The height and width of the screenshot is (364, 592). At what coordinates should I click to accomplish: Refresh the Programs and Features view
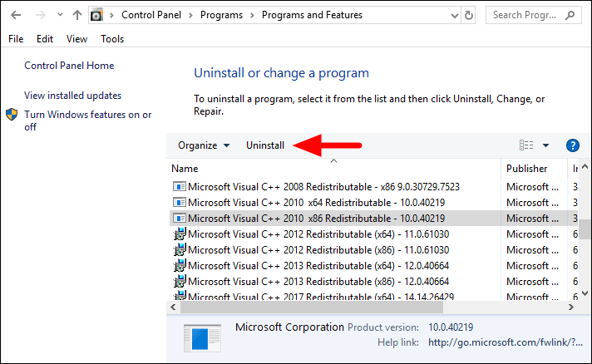click(469, 16)
